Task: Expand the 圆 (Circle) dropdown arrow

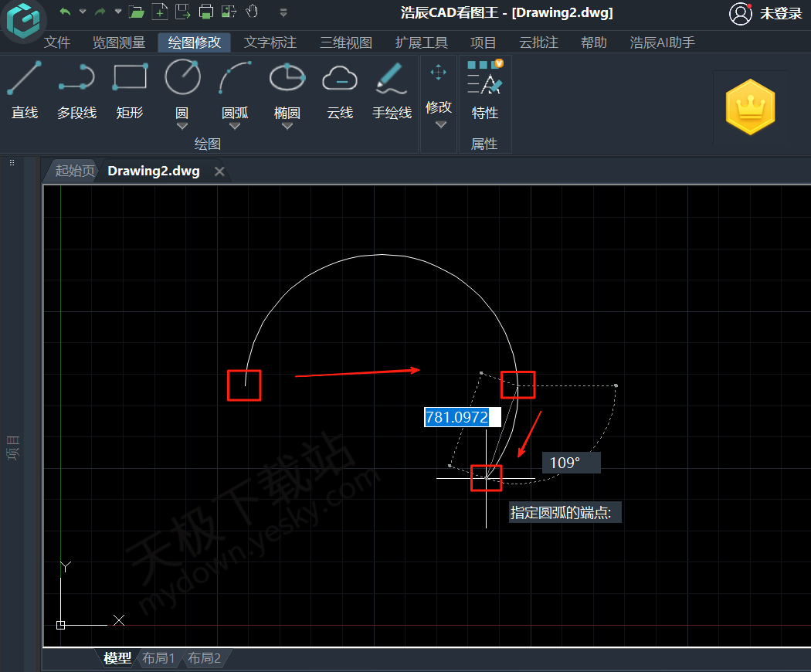Action: tap(182, 127)
